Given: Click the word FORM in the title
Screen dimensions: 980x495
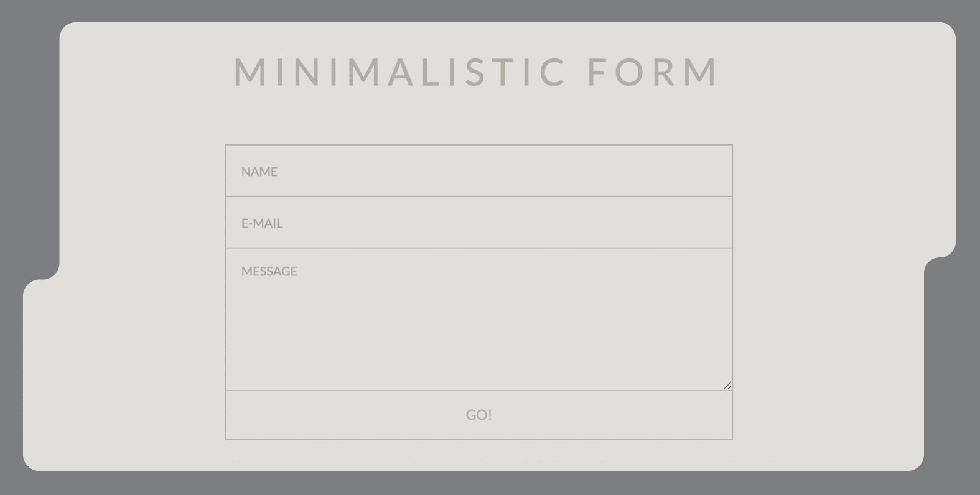Looking at the screenshot, I should (x=653, y=72).
